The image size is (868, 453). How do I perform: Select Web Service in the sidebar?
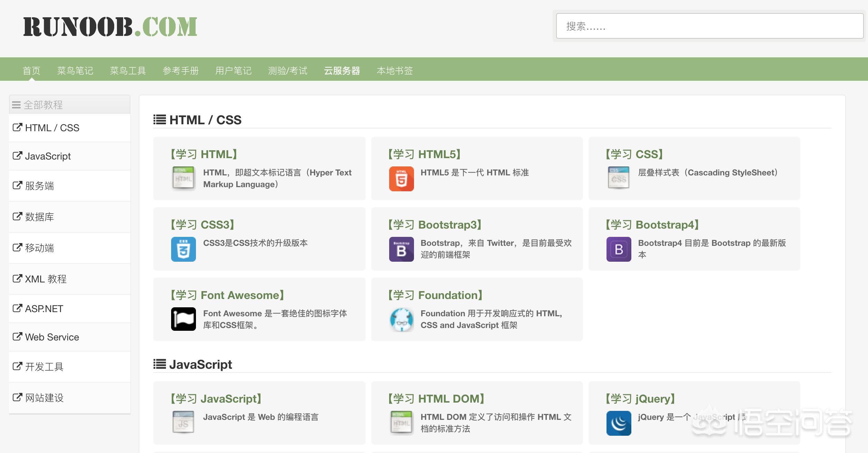click(52, 337)
